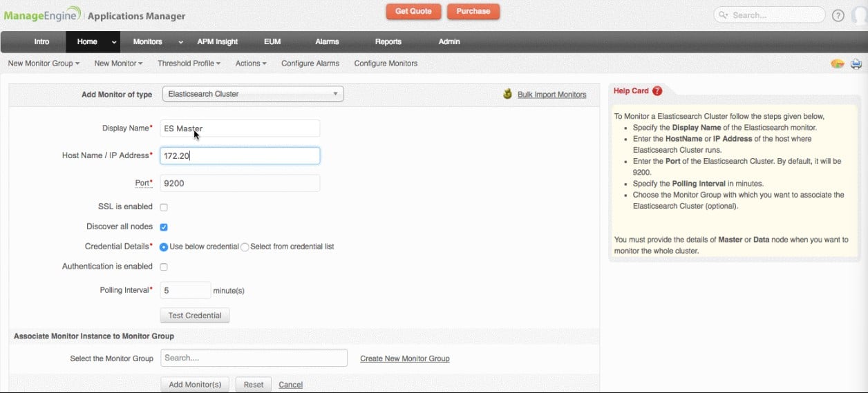Click the Port input field showing 9200
The height and width of the screenshot is (393, 868).
coord(240,183)
